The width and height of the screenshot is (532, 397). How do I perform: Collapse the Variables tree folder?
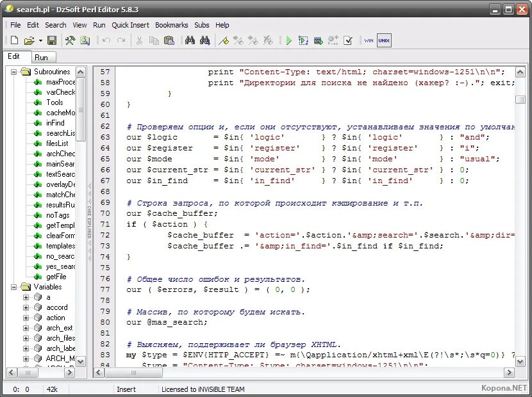click(13, 287)
